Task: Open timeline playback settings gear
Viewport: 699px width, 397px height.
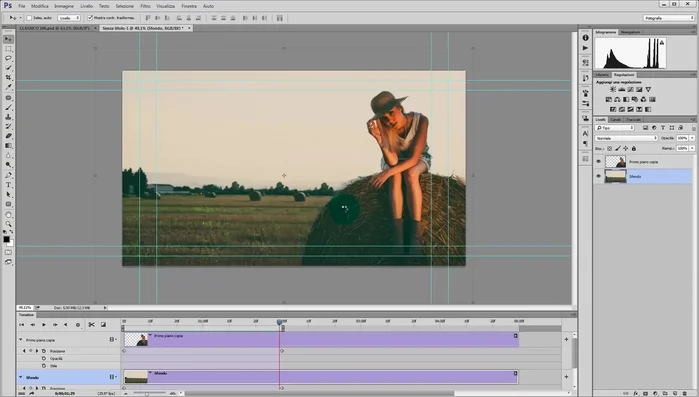Action: [x=78, y=324]
